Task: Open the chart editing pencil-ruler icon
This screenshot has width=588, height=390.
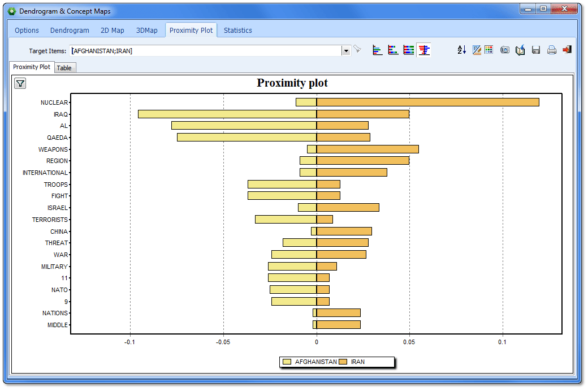Action: tap(477, 50)
